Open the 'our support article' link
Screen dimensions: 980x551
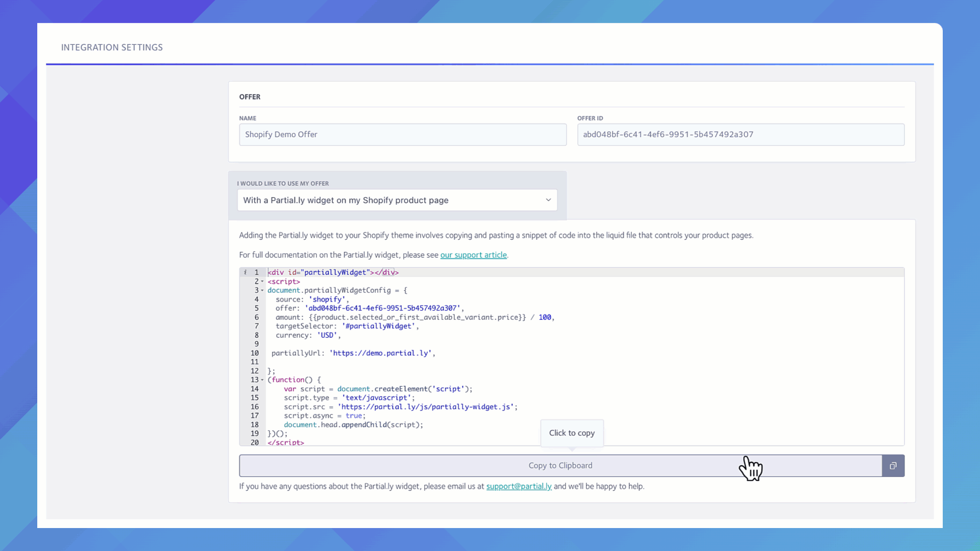[474, 255]
